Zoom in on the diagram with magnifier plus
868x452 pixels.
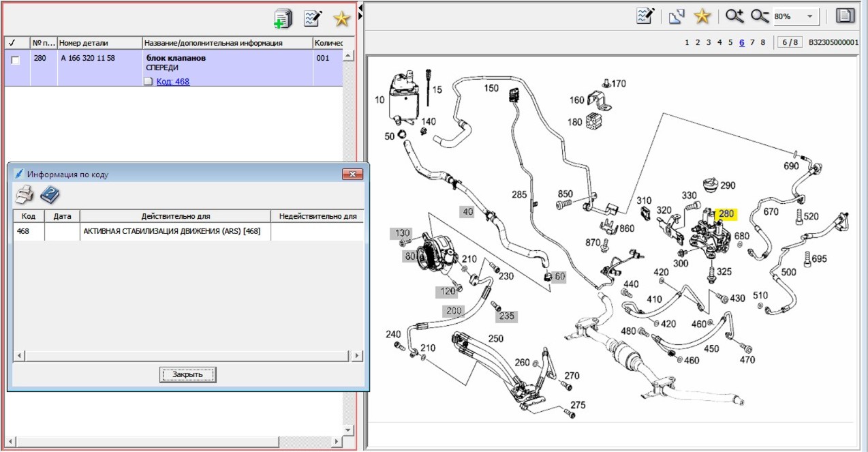click(x=734, y=16)
